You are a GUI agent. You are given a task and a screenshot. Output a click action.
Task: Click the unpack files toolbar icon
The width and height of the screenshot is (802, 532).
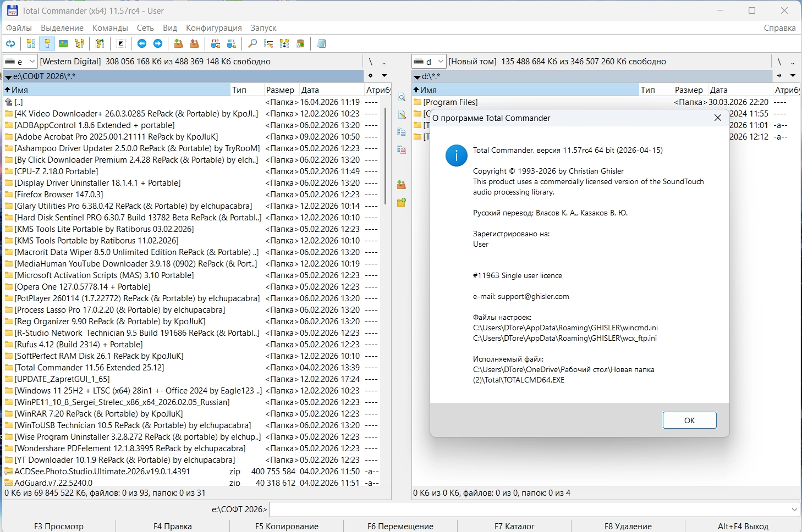pos(194,44)
